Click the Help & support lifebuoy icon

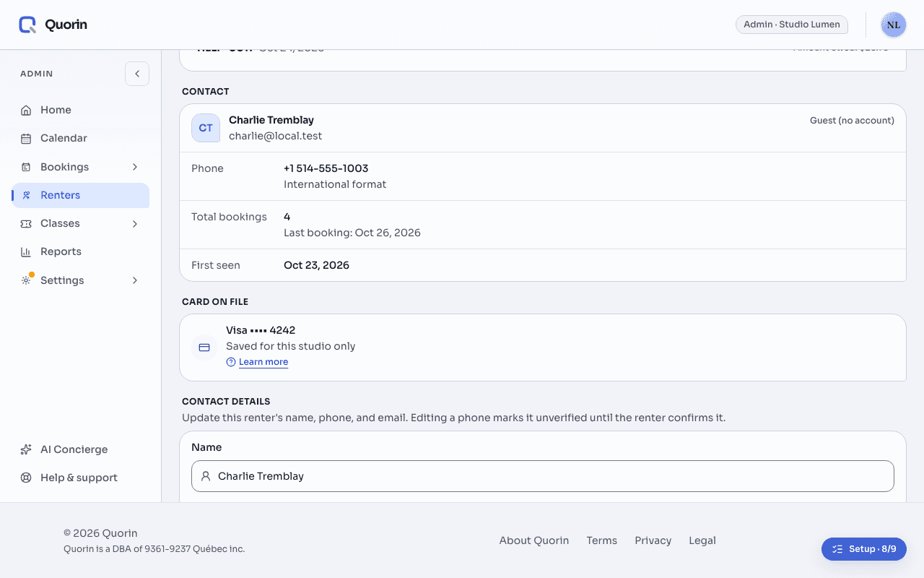pos(26,478)
